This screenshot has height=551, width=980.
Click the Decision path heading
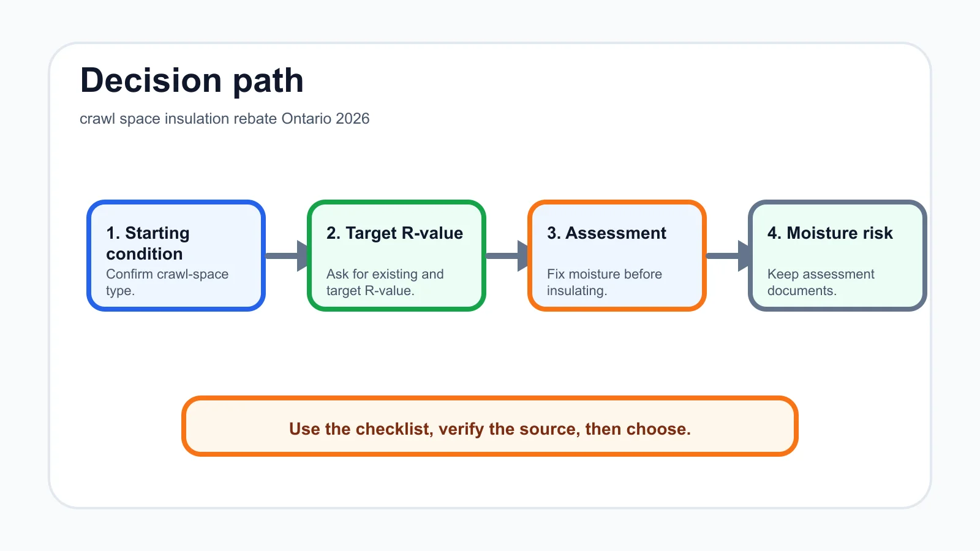coord(192,81)
